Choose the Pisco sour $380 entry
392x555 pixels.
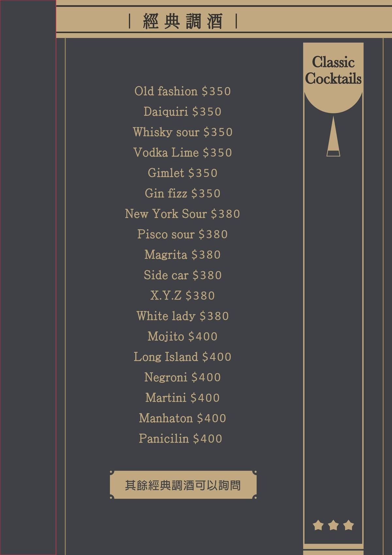(183, 234)
